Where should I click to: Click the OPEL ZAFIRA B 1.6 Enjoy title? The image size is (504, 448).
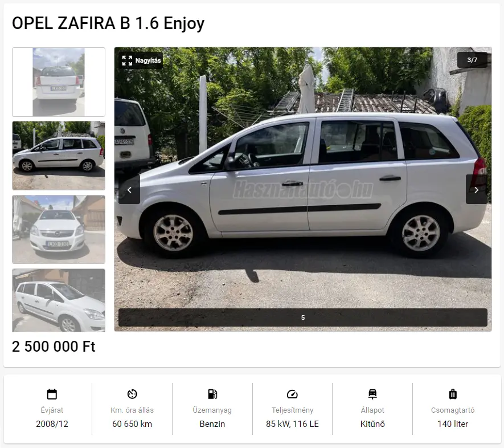(x=108, y=23)
